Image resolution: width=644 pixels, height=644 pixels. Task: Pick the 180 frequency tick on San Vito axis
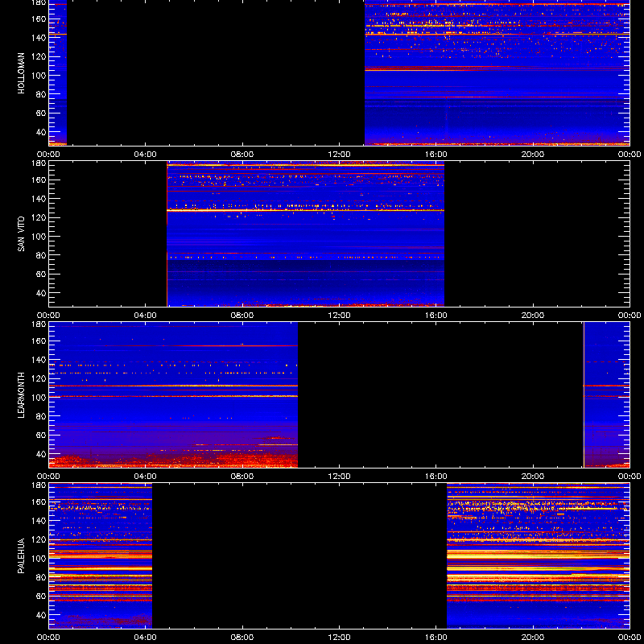tap(39, 163)
